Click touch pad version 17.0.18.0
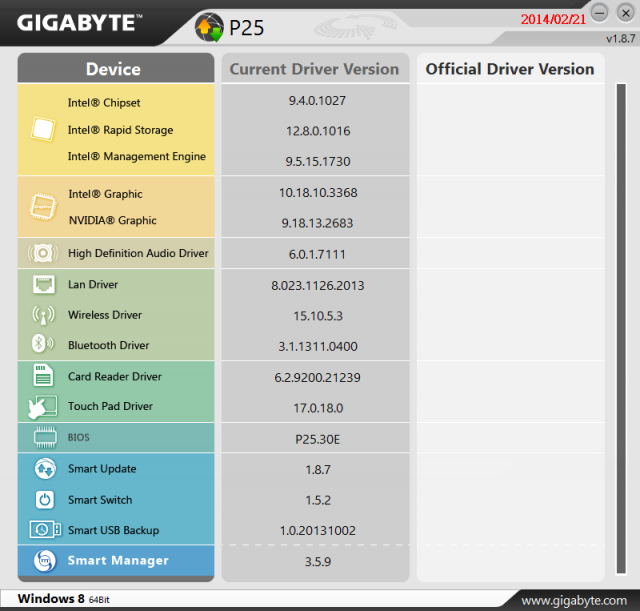 pos(318,408)
